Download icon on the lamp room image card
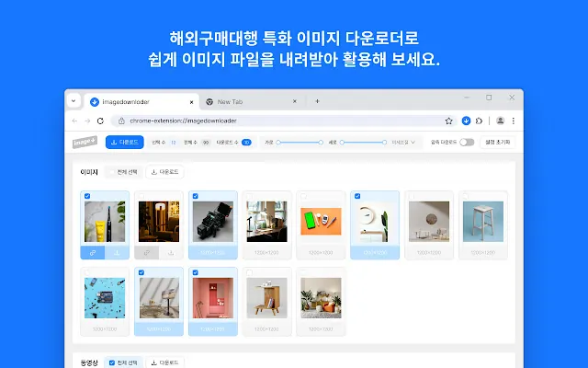Screen dimensions: 588x368 171,253
